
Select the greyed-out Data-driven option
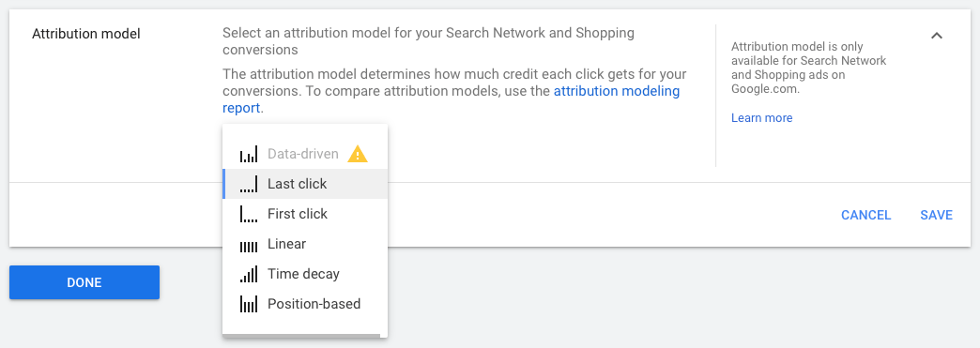[x=305, y=154]
